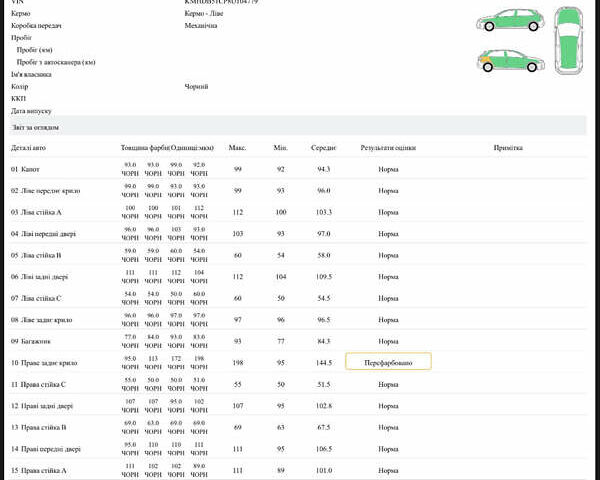The height and width of the screenshot is (480, 600).
Task: Click the Мін. column header
Action: (x=280, y=148)
